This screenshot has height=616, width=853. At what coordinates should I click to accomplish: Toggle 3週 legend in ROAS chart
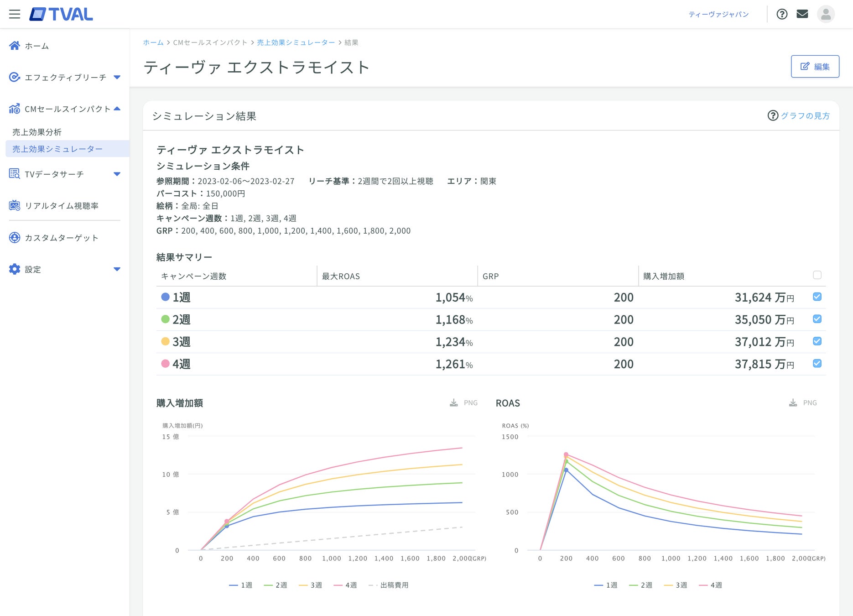click(676, 585)
